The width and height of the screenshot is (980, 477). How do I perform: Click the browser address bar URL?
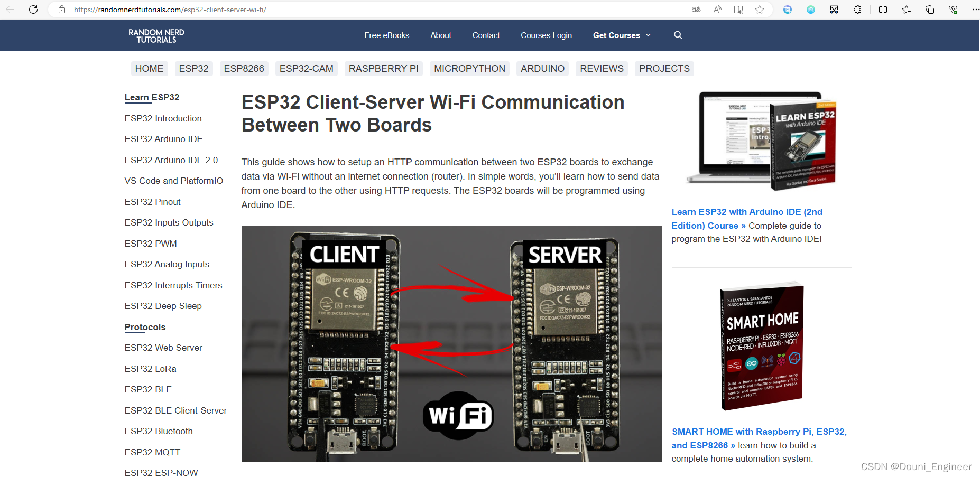click(170, 10)
